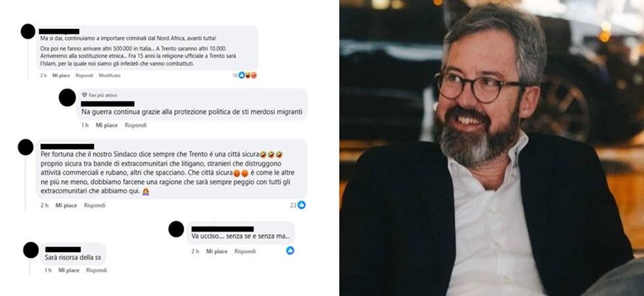Click 'Mi piace' under 'Va ucciso' comment

pos(217,251)
